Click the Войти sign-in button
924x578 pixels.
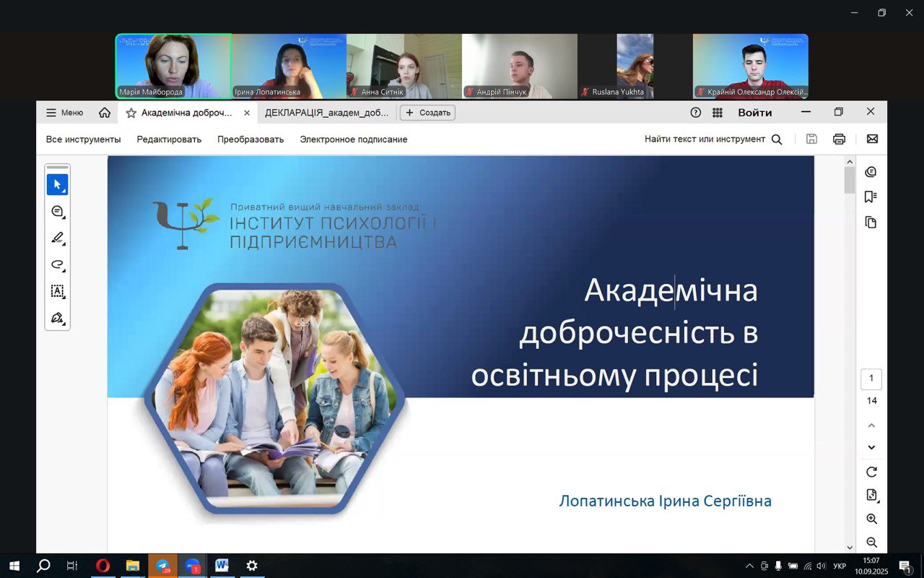pyautogui.click(x=754, y=113)
